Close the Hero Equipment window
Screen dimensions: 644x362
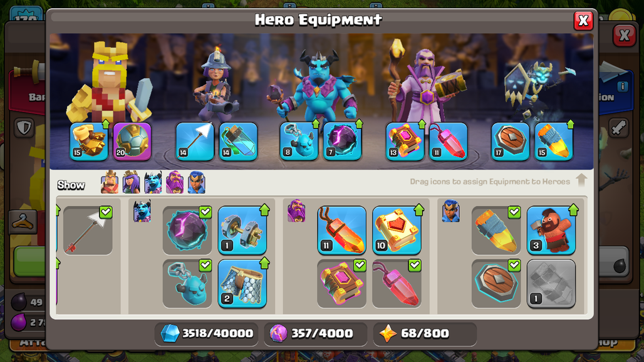tap(583, 21)
